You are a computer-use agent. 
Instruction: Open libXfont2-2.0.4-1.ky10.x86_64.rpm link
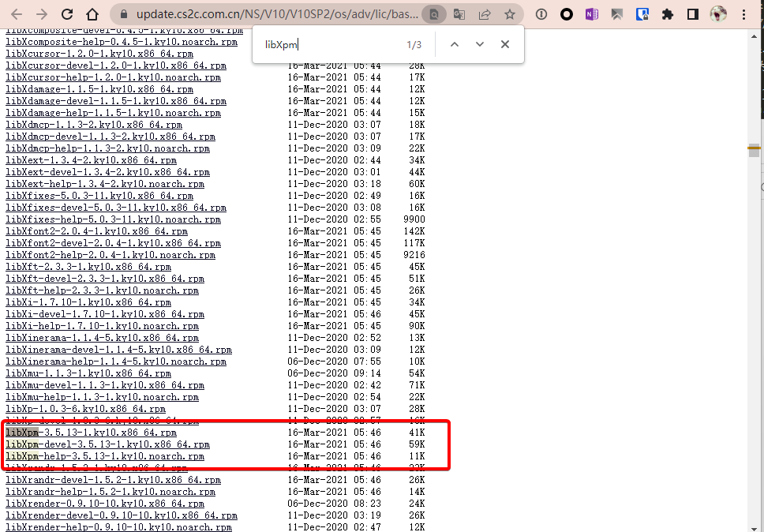pyautogui.click(x=96, y=231)
